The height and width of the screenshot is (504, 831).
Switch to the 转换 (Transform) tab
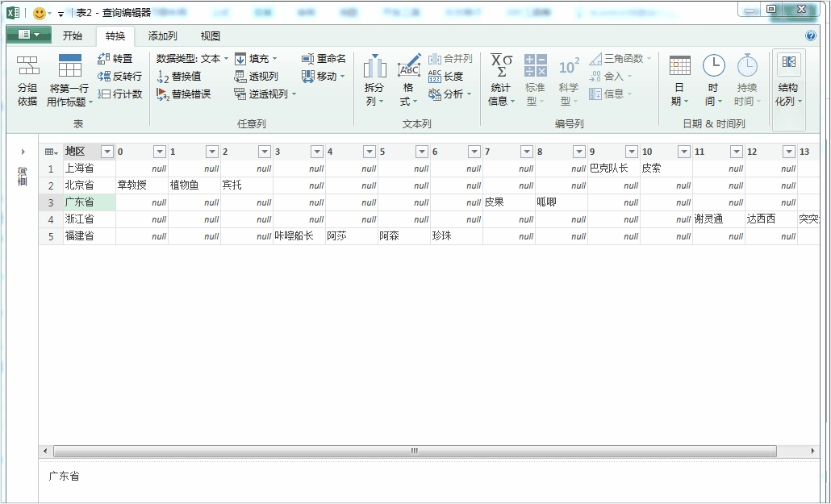click(115, 36)
